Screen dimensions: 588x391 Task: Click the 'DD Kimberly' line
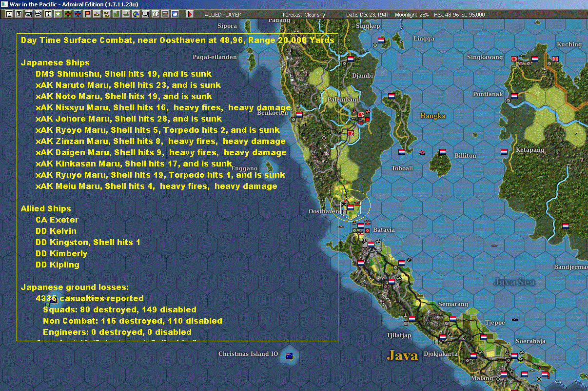pyautogui.click(x=61, y=253)
